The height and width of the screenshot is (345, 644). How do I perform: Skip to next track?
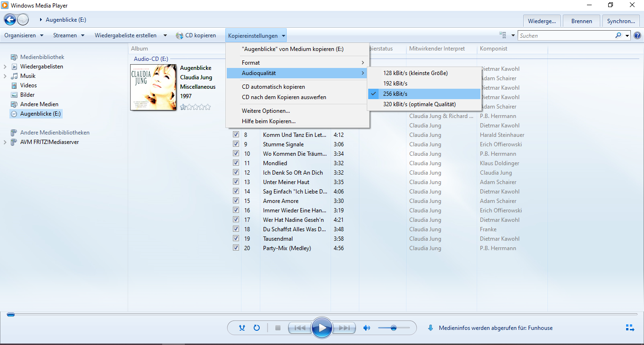(344, 328)
